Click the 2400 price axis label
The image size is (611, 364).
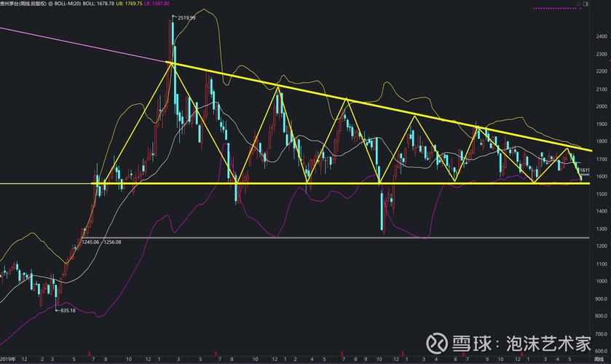click(602, 36)
